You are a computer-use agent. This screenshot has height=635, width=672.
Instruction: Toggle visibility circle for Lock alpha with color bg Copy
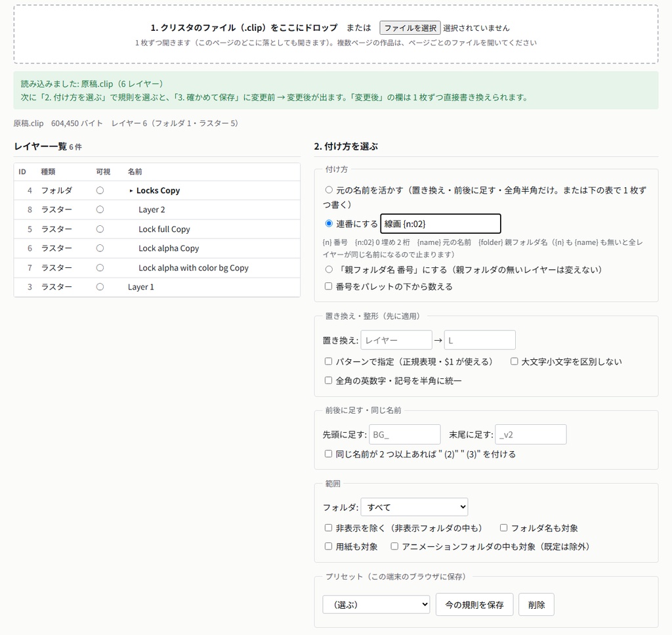(x=100, y=267)
